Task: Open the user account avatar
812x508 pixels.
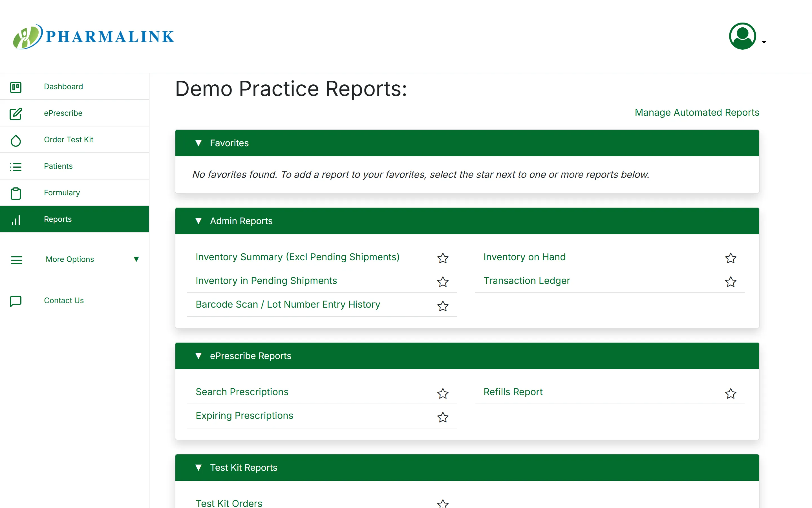Action: click(742, 36)
